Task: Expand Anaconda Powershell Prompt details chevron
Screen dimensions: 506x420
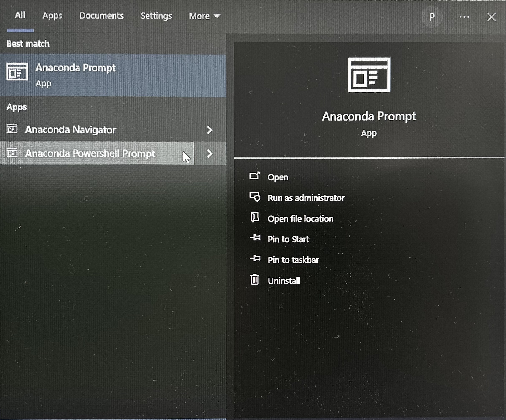Action: point(209,153)
